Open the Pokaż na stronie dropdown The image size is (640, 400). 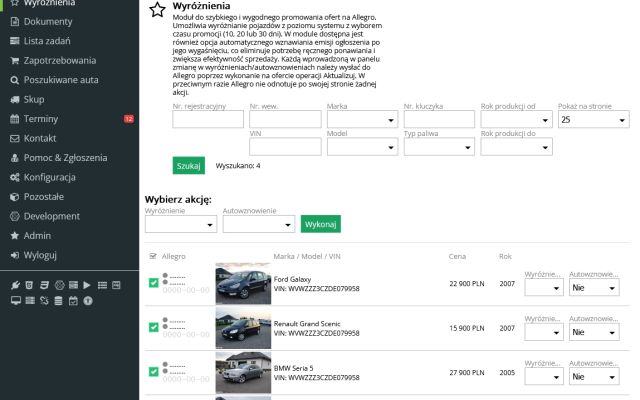click(x=593, y=119)
